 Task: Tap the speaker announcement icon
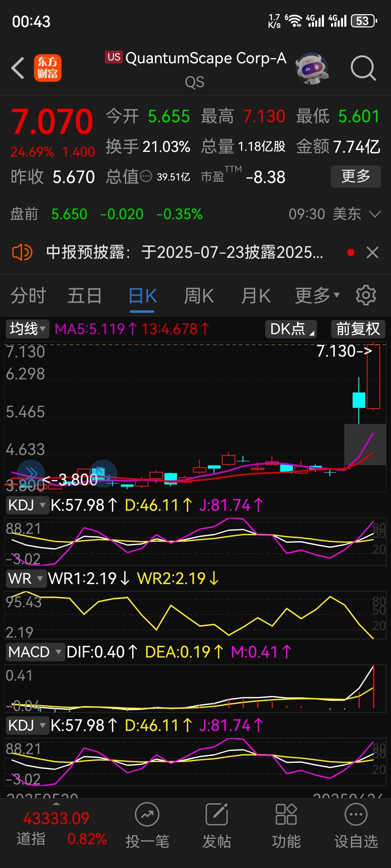[22, 252]
